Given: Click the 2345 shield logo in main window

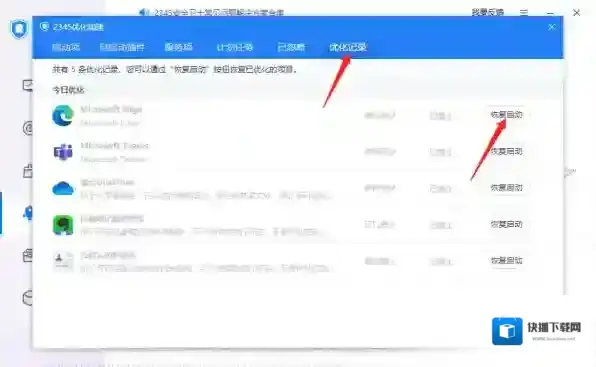Looking at the screenshot, I should 19,29.
